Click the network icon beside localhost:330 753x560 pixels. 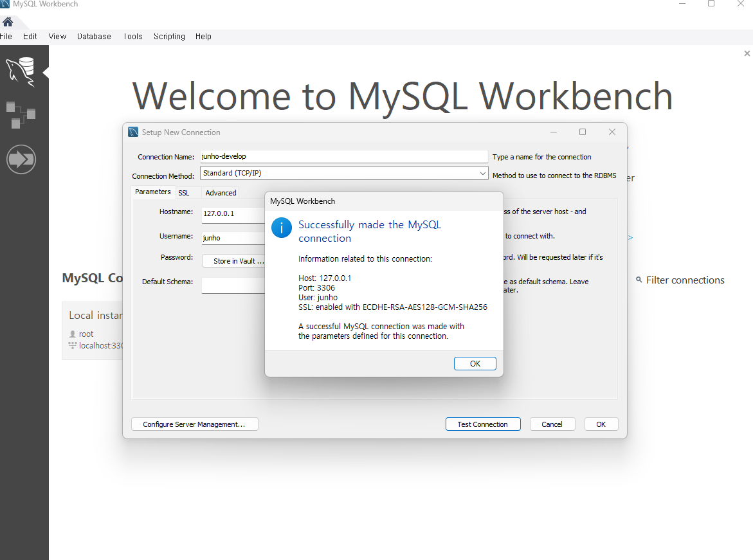coord(72,345)
